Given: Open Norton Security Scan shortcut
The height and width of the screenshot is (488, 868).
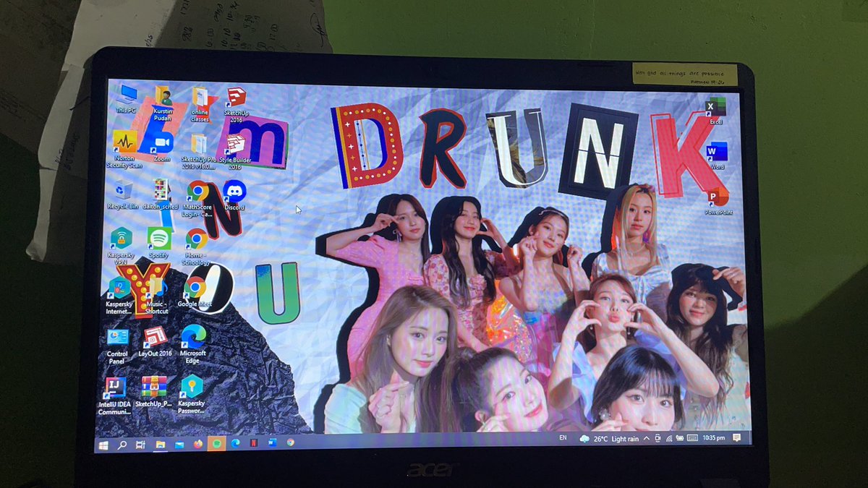Looking at the screenshot, I should [125, 150].
